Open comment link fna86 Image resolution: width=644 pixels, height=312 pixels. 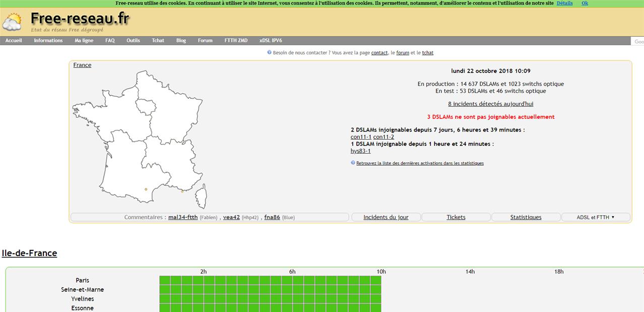point(272,217)
